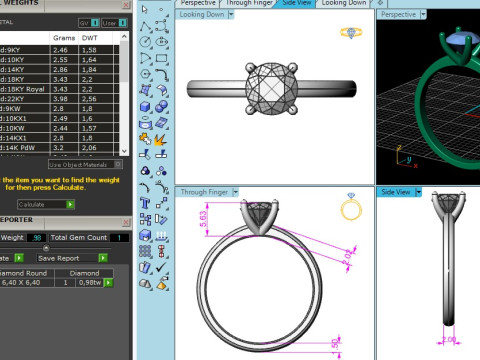
Task: Choose the Arc tool
Action: [145, 58]
